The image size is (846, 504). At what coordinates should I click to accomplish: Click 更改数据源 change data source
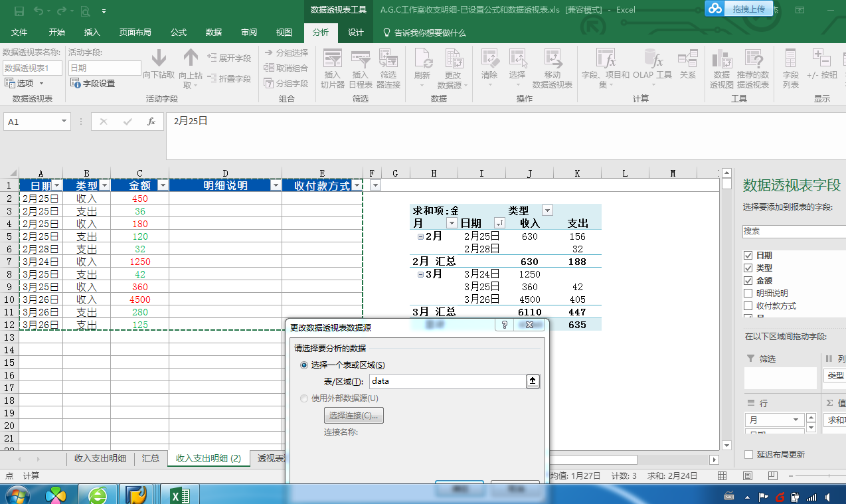pos(453,68)
